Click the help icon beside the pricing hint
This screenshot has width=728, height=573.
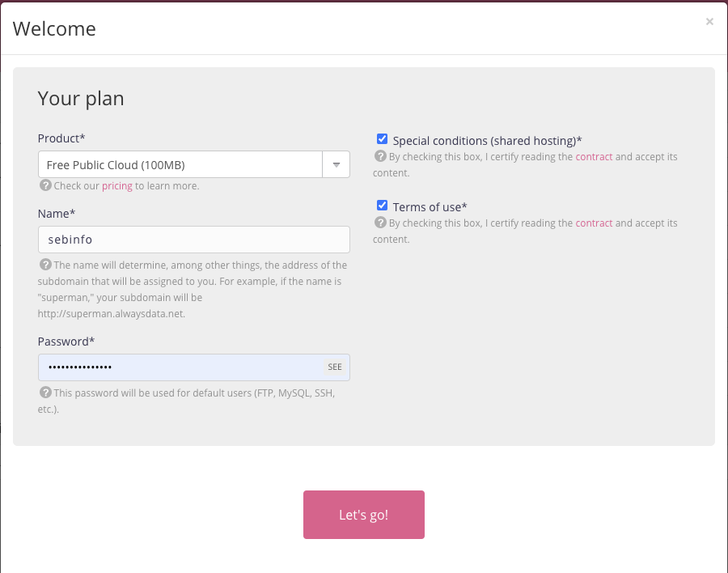(45, 185)
